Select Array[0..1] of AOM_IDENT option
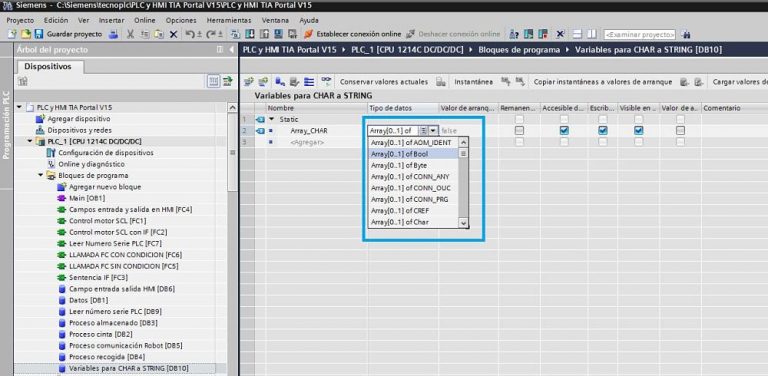The image size is (768, 376). (413, 142)
